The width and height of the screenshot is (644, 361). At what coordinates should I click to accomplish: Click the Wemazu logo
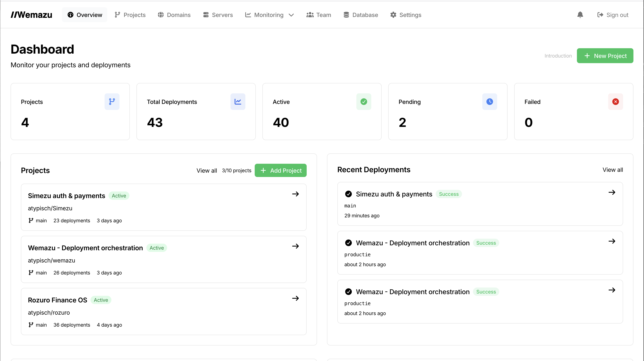(31, 15)
